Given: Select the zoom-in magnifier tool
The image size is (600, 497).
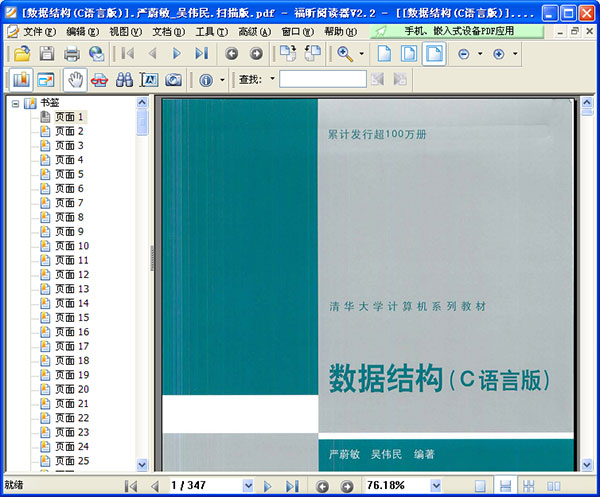Looking at the screenshot, I should point(345,54).
